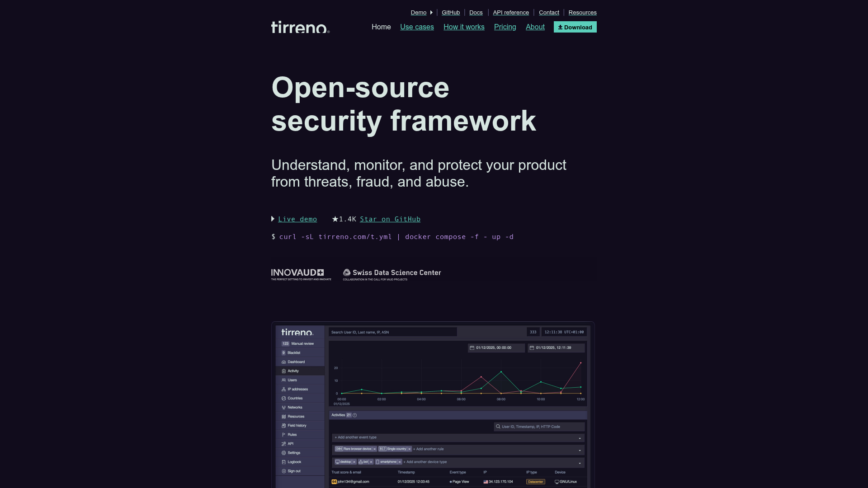Screen dimensions: 868x488
Task: Click the Activities help question-mark icon
Action: 355,415
